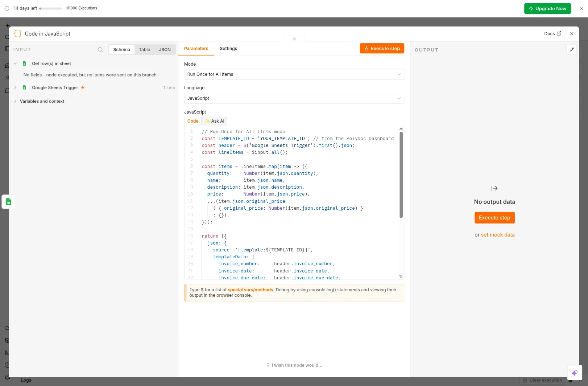
Task: Click the no-output arrow icon
Action: (x=494, y=188)
